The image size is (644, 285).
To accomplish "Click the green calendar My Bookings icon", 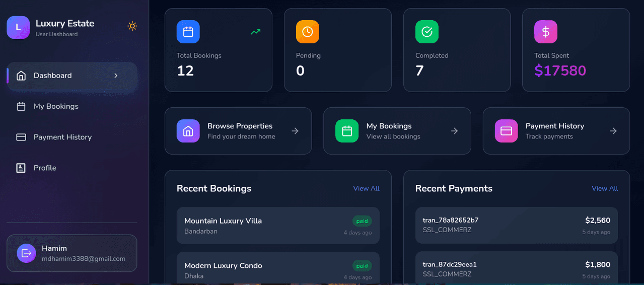I will [347, 131].
